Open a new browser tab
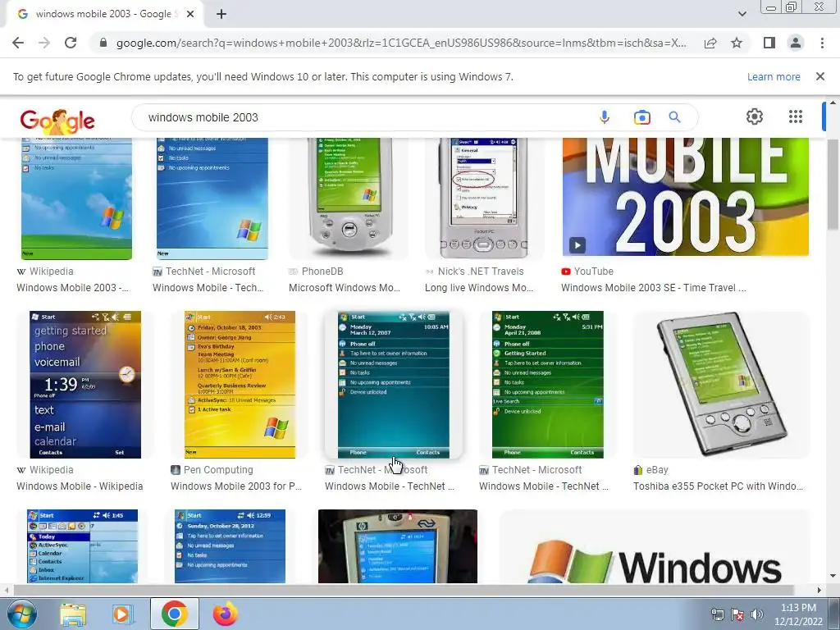The image size is (840, 630). tap(221, 15)
